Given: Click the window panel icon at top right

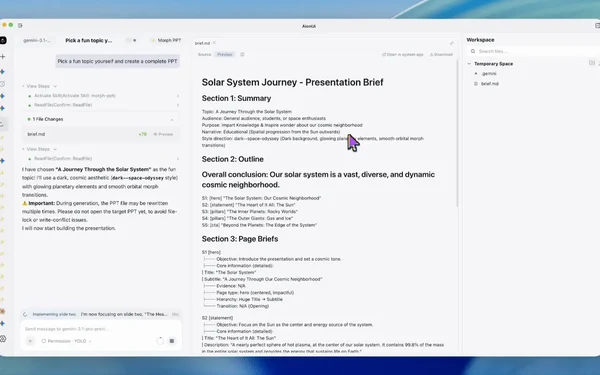Looking at the screenshot, I should (597, 26).
